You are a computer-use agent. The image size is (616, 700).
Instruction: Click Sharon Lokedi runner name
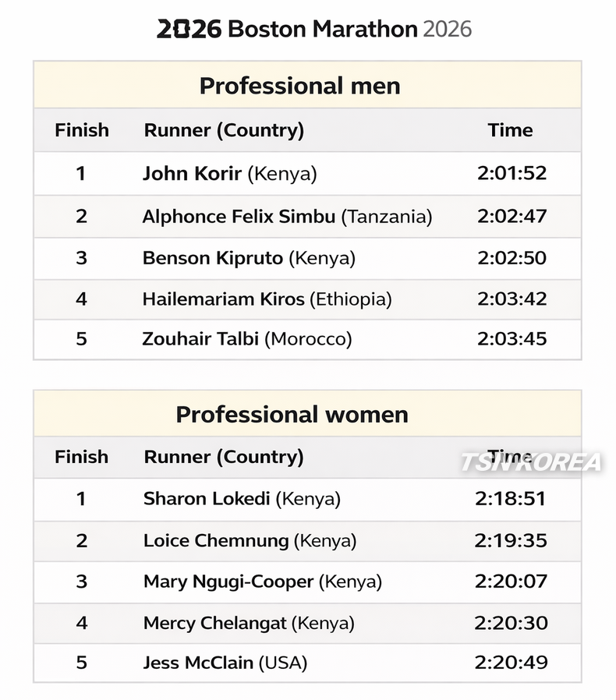[x=207, y=499]
